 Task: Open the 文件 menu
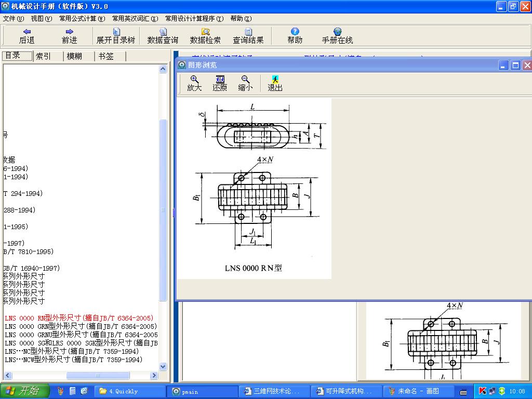point(14,18)
